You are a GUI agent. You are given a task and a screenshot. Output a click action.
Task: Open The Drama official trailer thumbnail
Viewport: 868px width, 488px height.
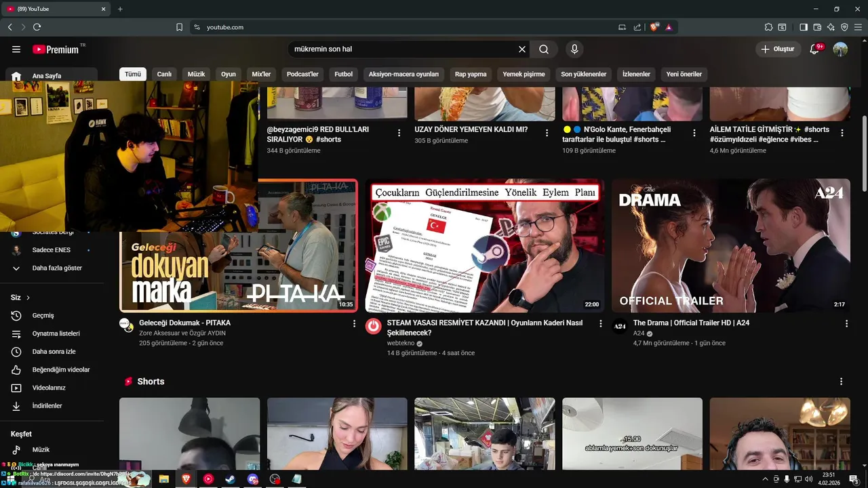731,245
